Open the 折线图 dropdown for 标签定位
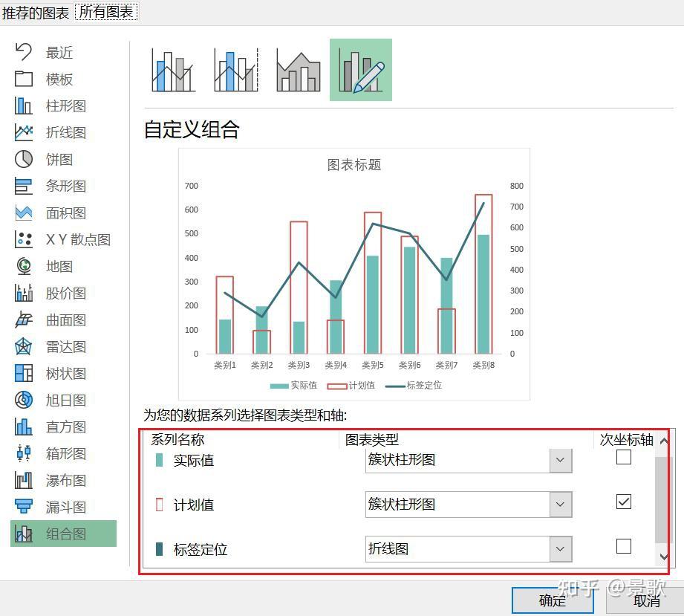The height and width of the screenshot is (616, 684). (561, 548)
